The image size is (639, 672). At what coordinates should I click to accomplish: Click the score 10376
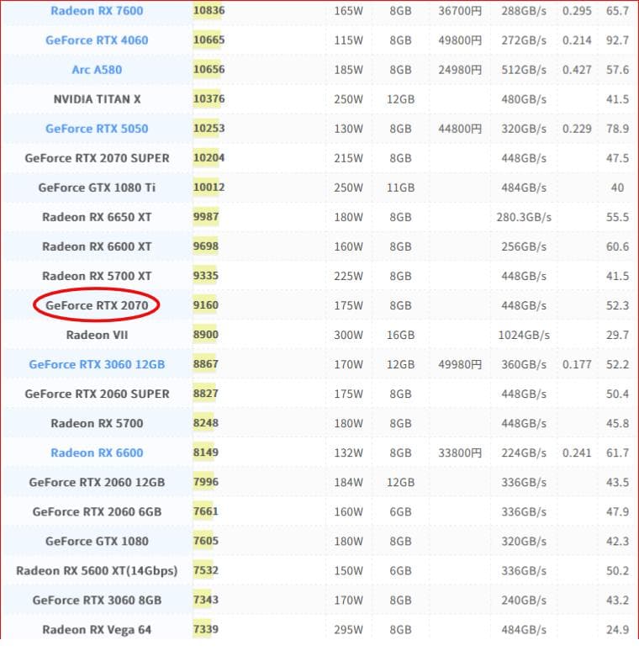(x=209, y=99)
